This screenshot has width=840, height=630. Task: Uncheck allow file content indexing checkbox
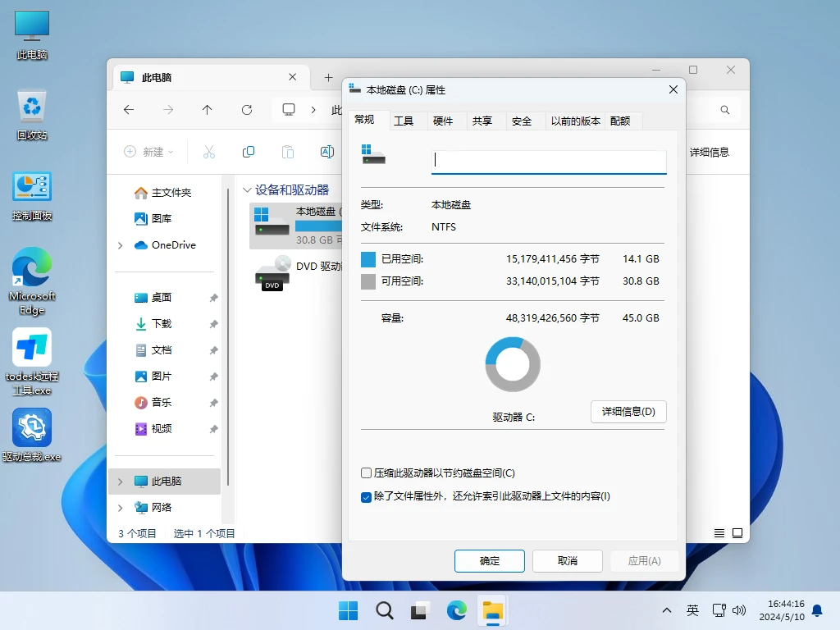click(367, 496)
